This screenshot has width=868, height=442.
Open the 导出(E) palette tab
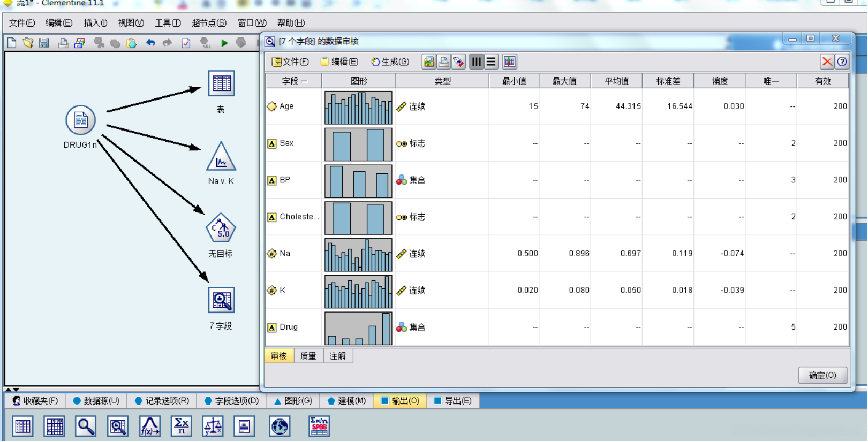(453, 401)
